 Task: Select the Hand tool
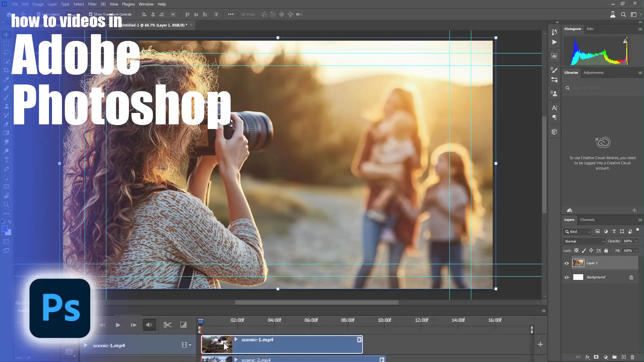[x=6, y=196]
